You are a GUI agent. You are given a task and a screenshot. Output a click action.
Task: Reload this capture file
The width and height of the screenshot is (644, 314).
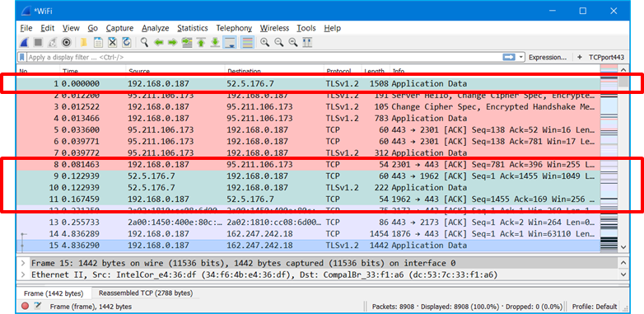[127, 42]
